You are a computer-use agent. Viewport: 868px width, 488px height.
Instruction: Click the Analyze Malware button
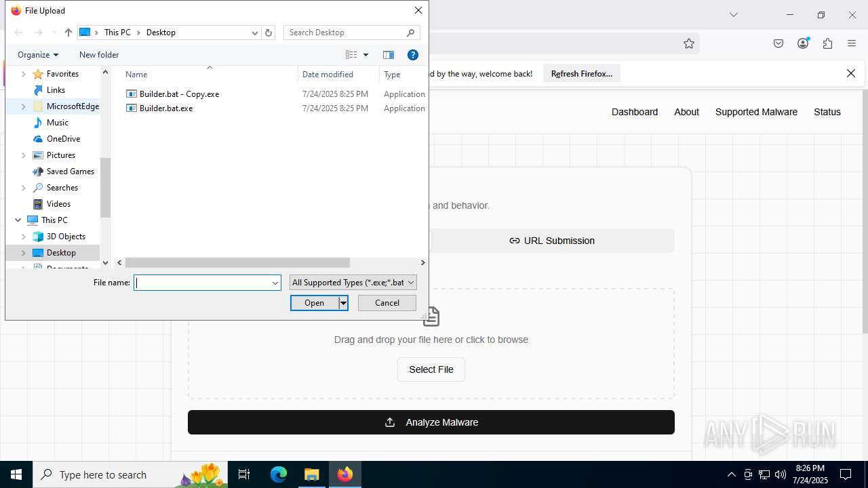[431, 422]
